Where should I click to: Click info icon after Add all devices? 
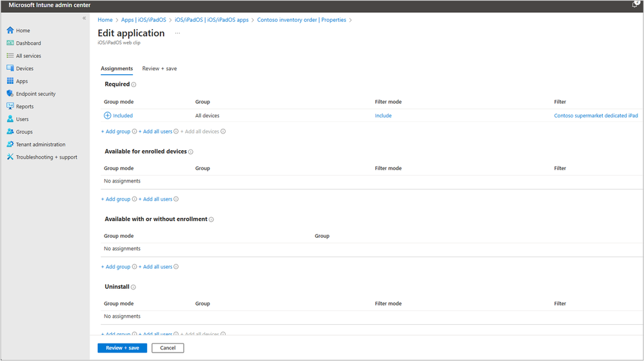coord(223,132)
